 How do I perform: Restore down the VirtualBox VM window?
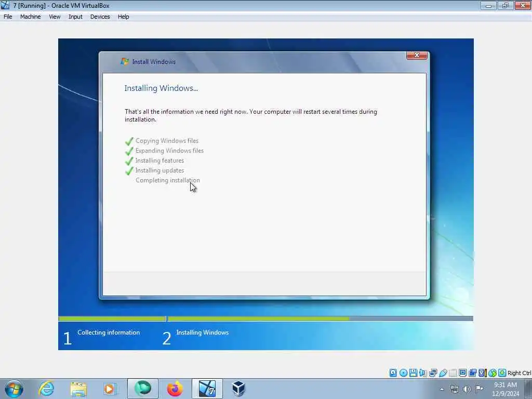coord(505,5)
